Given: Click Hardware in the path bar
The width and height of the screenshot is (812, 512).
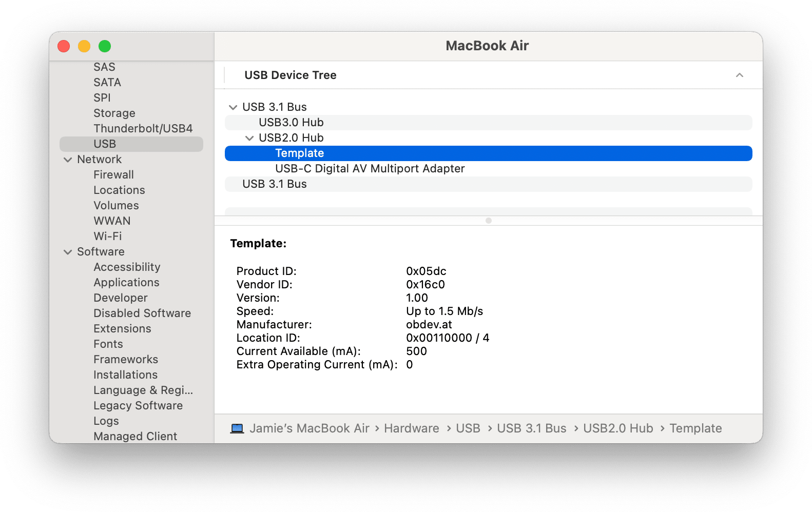Looking at the screenshot, I should pyautogui.click(x=412, y=428).
